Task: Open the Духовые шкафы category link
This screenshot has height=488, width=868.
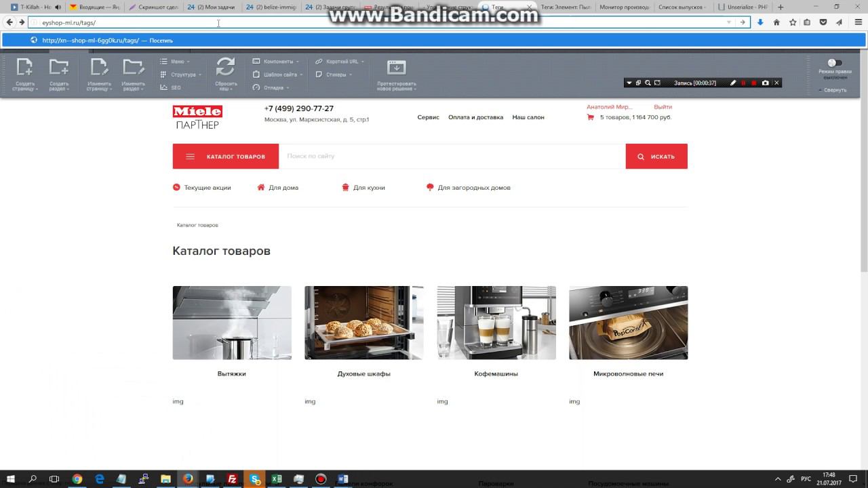Action: coord(364,373)
